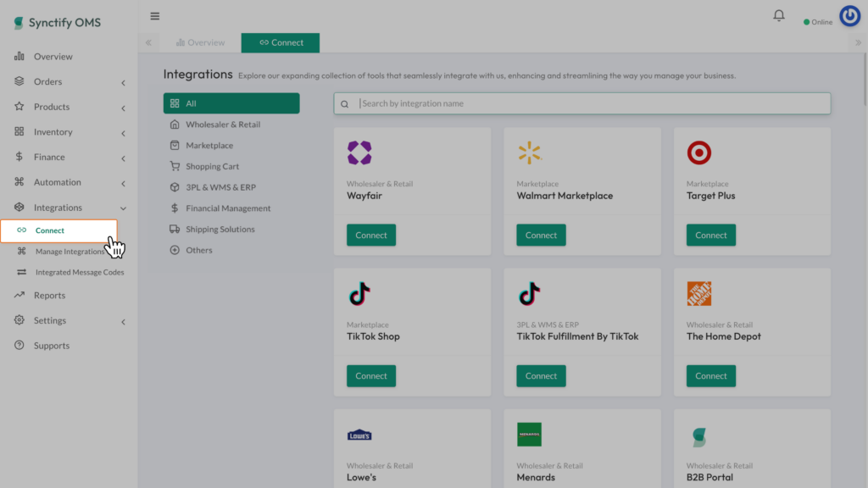Image resolution: width=868 pixels, height=488 pixels.
Task: Click the Reports trend icon
Action: pos(19,295)
